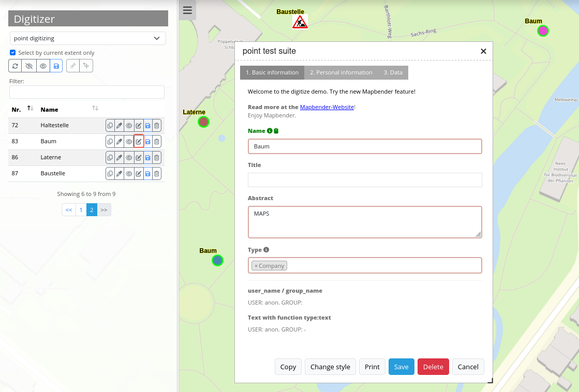Click the Baustelle construction sign on map

300,22
